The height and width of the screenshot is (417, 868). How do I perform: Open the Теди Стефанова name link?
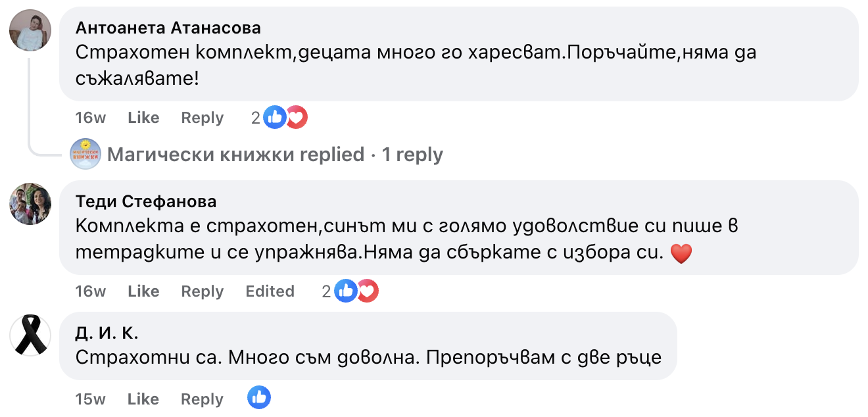click(x=146, y=201)
